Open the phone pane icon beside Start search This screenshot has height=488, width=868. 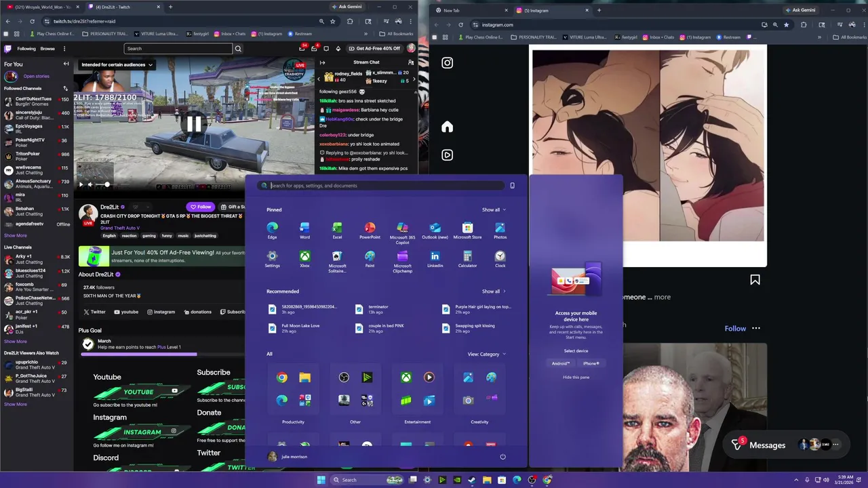512,186
